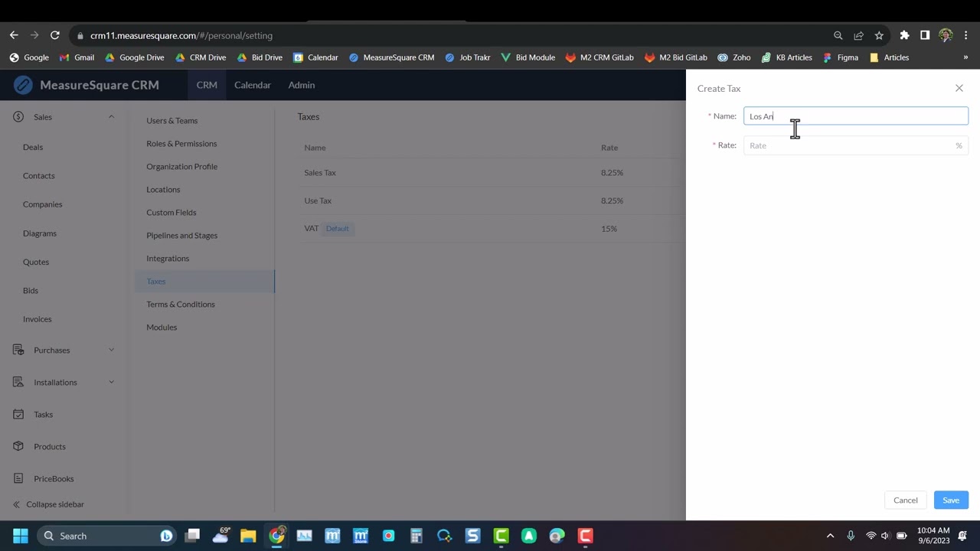Expand the Installations sidebar section
This screenshot has width=980, height=551.
(x=111, y=382)
